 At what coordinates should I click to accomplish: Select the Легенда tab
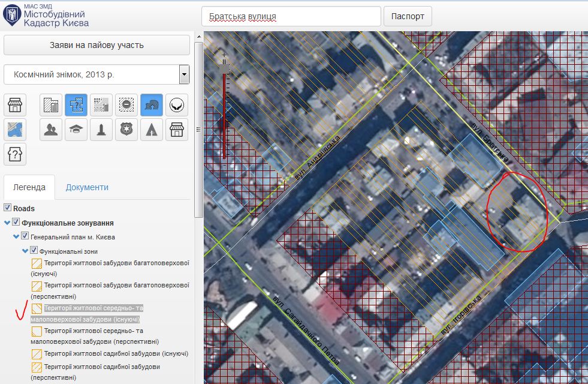[x=29, y=187]
